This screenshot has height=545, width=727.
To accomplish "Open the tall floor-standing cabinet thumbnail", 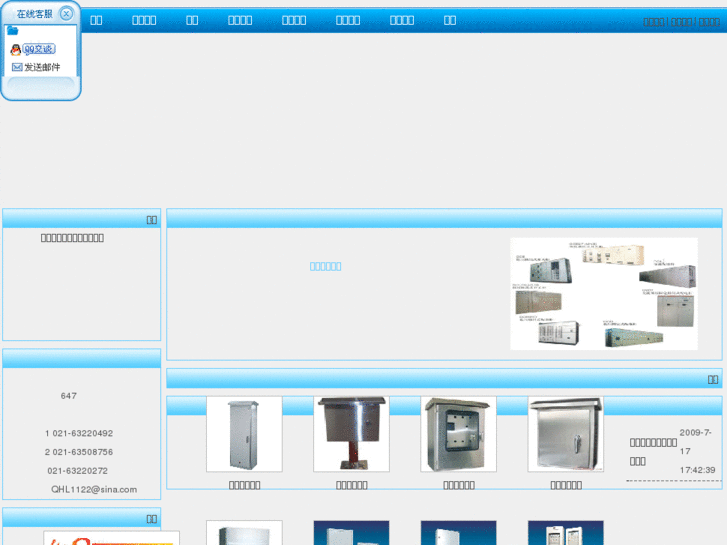I will 244,434.
